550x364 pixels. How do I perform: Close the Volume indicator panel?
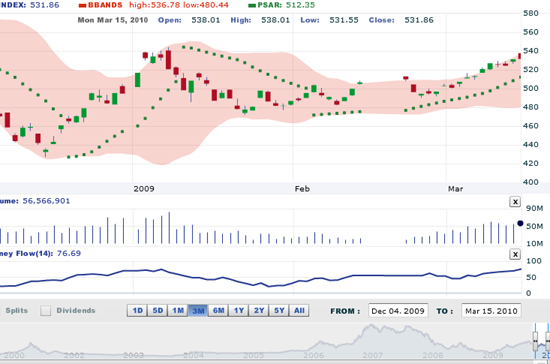click(x=515, y=202)
